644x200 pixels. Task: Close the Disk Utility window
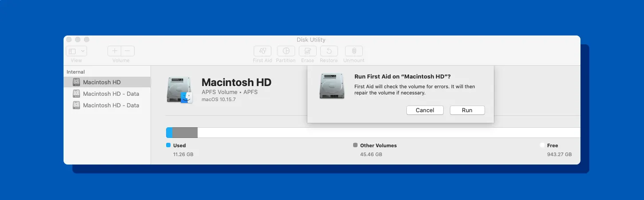tap(69, 39)
